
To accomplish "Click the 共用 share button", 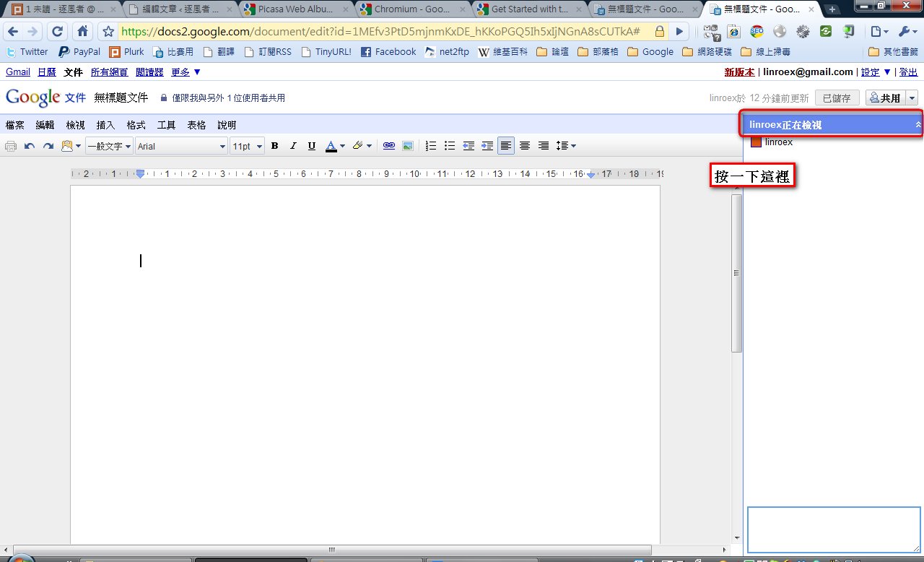I will pyautogui.click(x=885, y=98).
